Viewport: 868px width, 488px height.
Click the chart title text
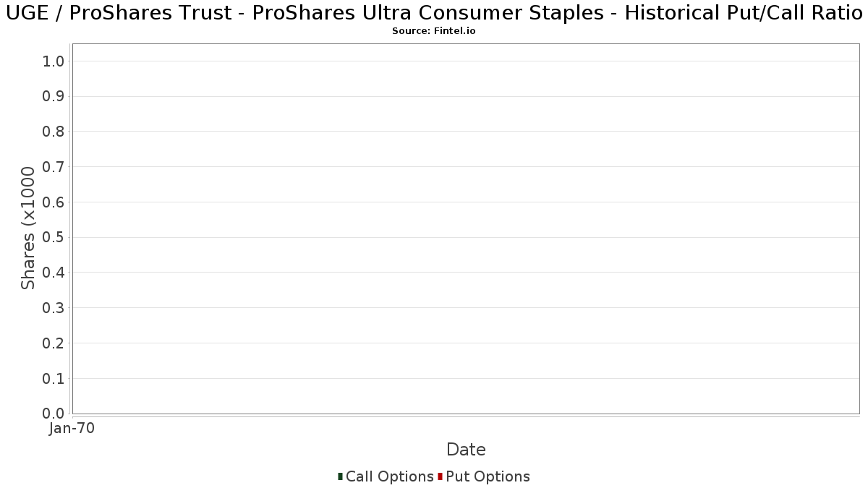pyautogui.click(x=434, y=14)
